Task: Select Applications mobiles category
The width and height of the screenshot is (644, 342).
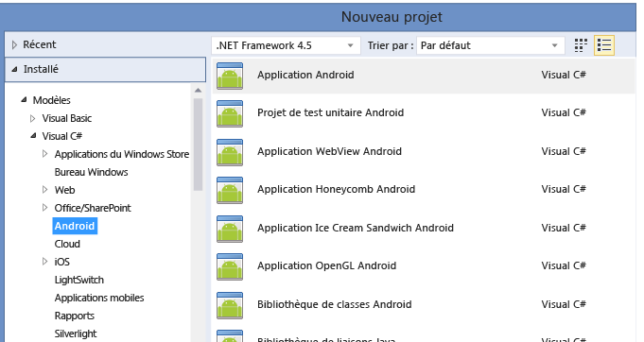Action: [99, 298]
